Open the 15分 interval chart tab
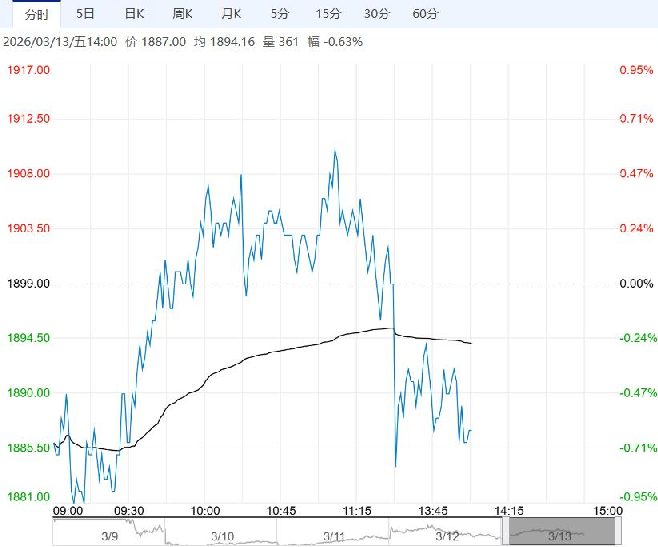The height and width of the screenshot is (547, 658). tap(327, 13)
